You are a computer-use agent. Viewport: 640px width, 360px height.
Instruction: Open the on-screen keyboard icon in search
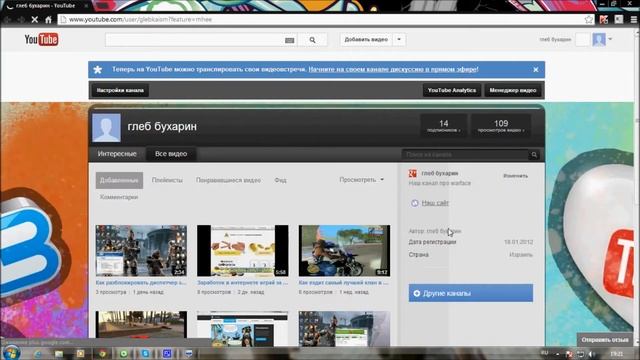[x=289, y=40]
